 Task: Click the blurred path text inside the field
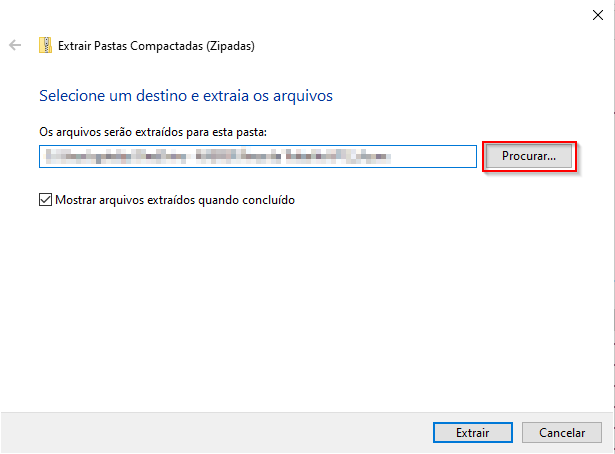[218, 156]
